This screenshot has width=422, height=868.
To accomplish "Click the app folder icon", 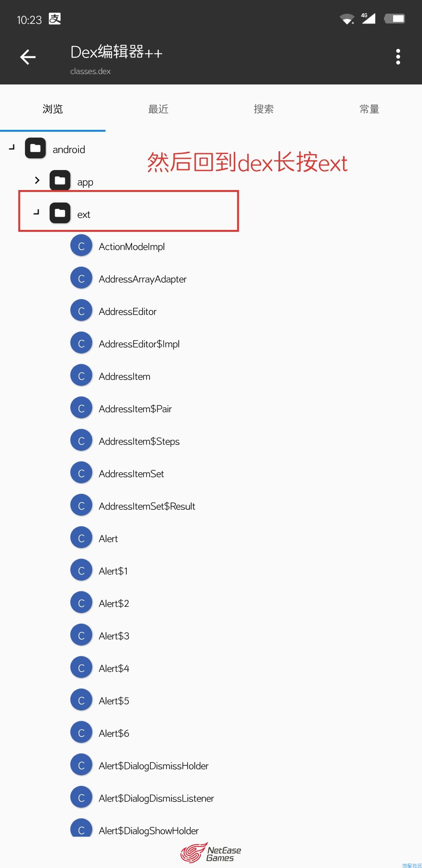I will (60, 181).
